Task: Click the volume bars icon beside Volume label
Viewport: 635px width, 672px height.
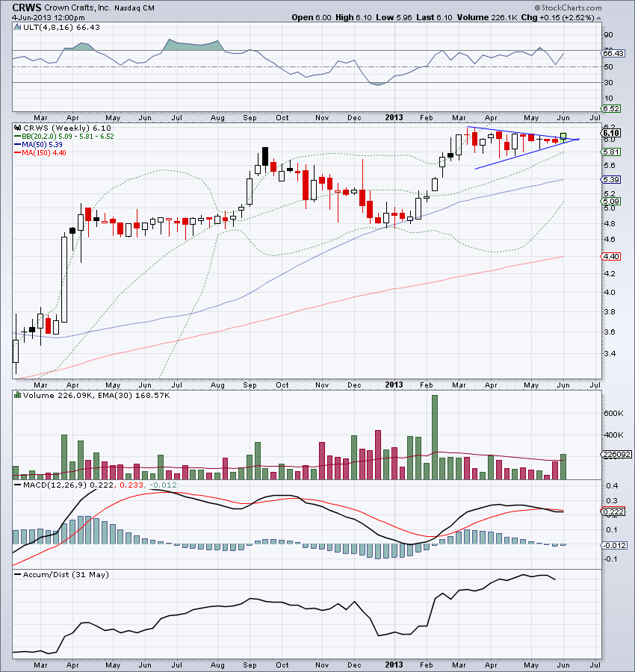Action: [18, 395]
